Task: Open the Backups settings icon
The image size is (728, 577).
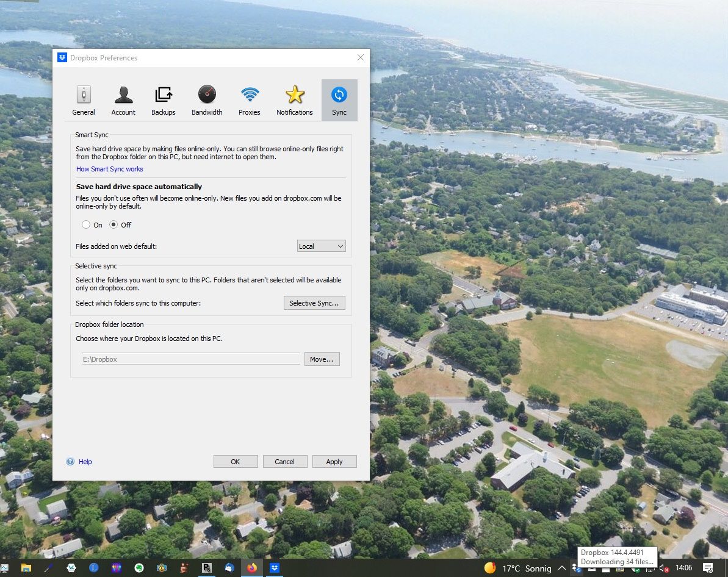Action: pos(164,95)
